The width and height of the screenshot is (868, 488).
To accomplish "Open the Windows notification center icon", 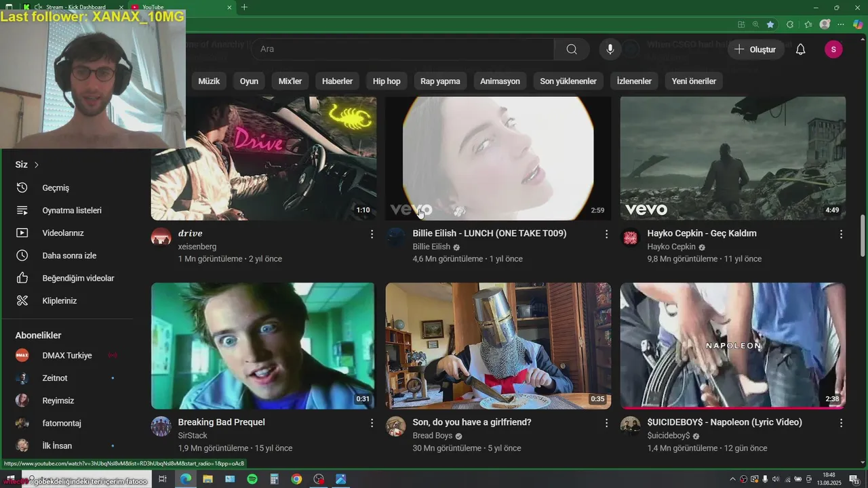I will point(854,479).
